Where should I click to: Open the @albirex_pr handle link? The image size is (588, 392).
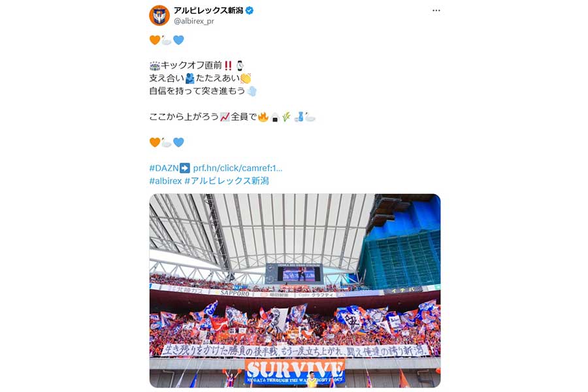(194, 22)
